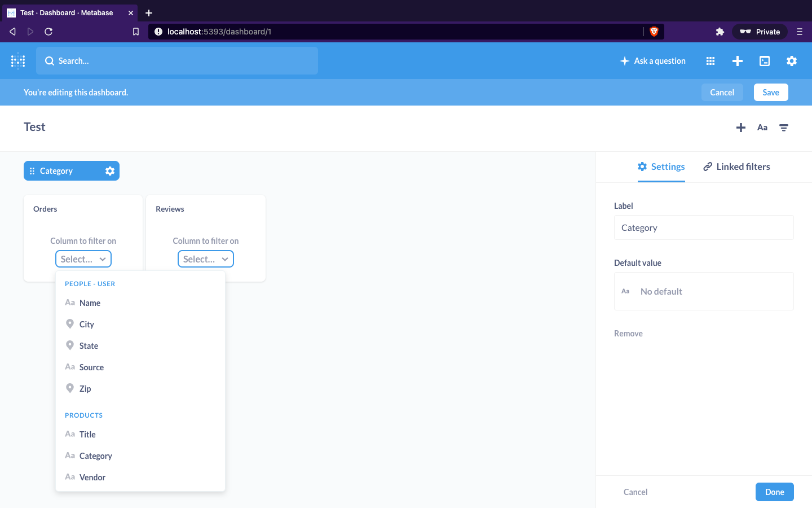Grab the drag handle on Category filter

point(32,171)
